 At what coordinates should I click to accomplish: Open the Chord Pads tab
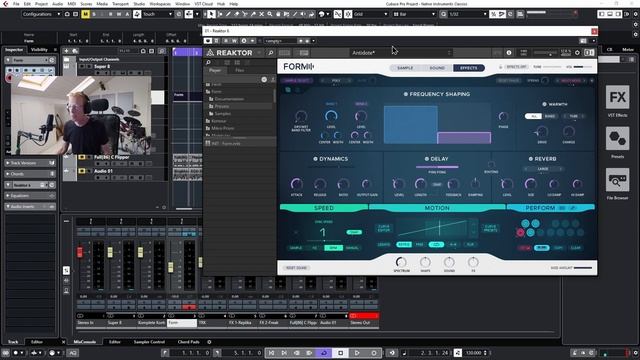pyautogui.click(x=189, y=342)
